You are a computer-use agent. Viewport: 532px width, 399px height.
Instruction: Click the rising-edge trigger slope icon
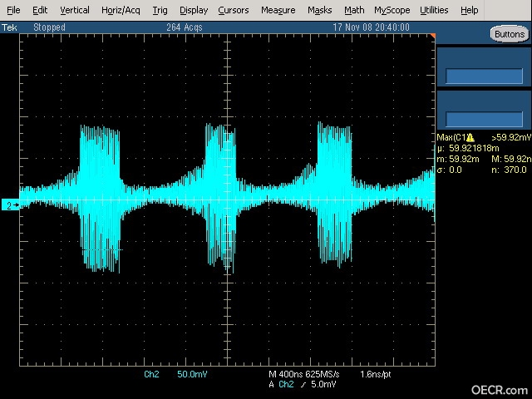click(x=303, y=385)
